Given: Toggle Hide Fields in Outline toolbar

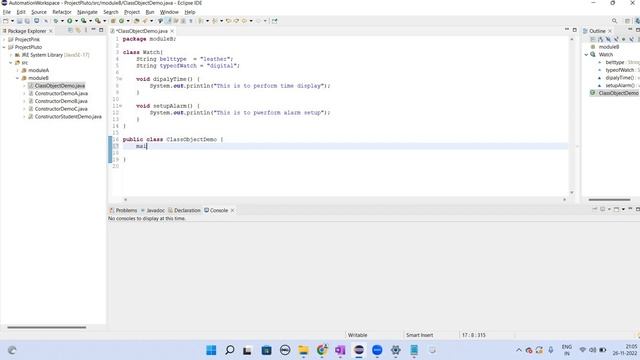Looking at the screenshot, I should [x=608, y=39].
